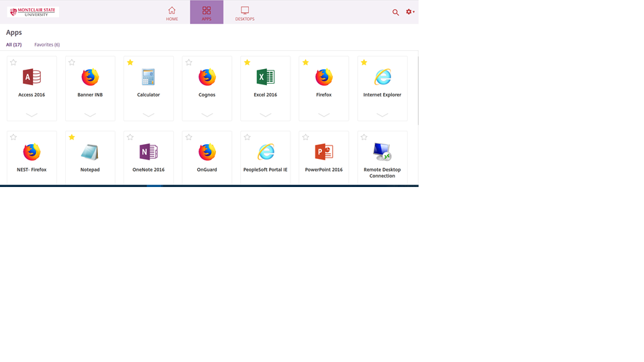Image resolution: width=644 pixels, height=362 pixels.
Task: Click the Montclair State University logo
Action: (33, 12)
